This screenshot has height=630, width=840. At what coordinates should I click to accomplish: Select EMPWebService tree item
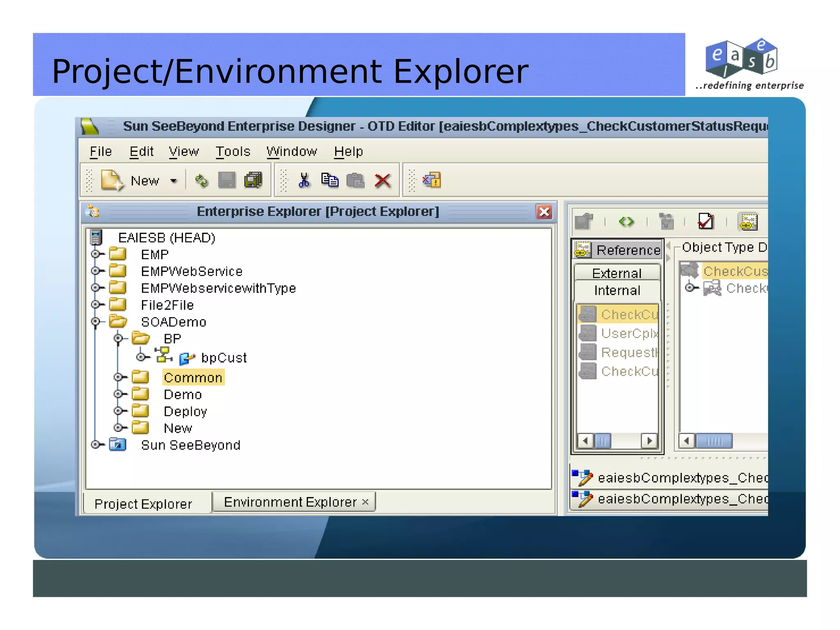192,271
